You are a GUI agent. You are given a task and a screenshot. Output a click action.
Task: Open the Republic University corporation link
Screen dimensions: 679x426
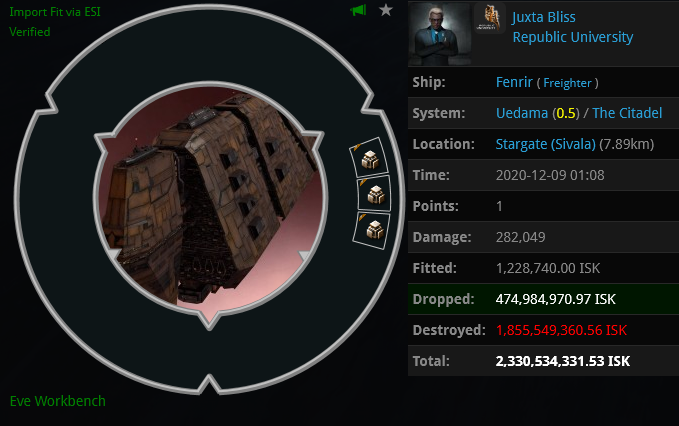572,37
